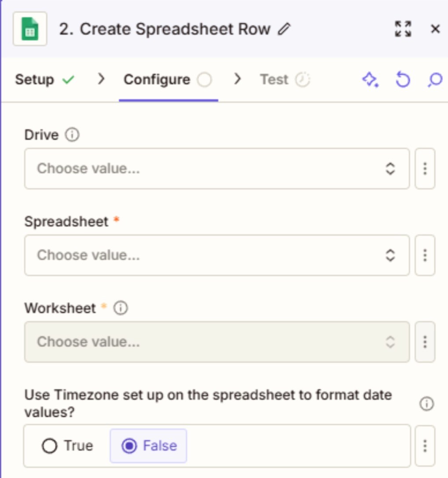The image size is (448, 478).
Task: Click the undo refresh arrow icon
Action: tap(403, 80)
